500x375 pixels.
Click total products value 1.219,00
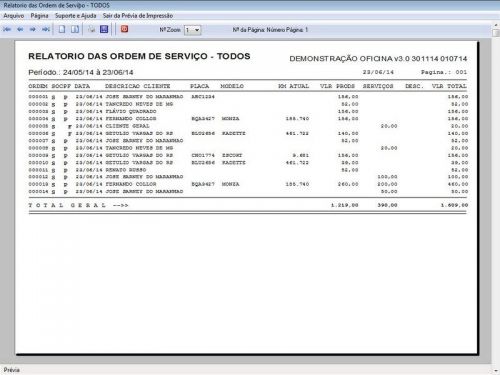tap(345, 205)
